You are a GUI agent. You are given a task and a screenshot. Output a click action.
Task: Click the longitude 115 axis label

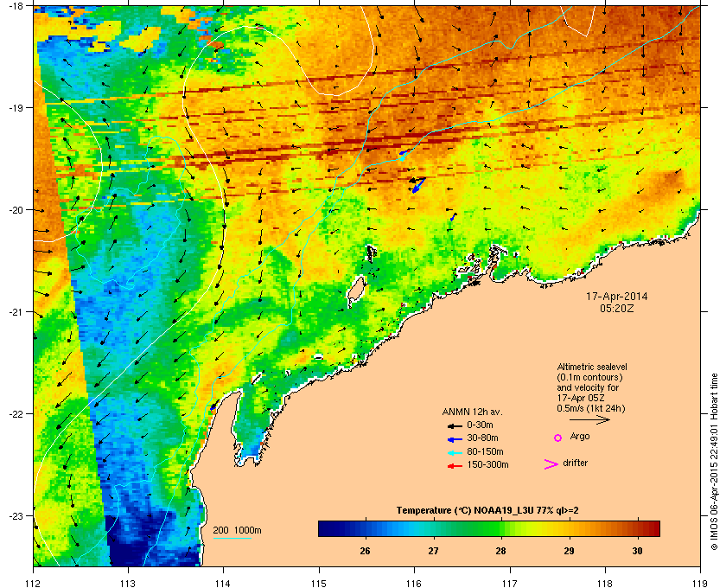coord(319,584)
